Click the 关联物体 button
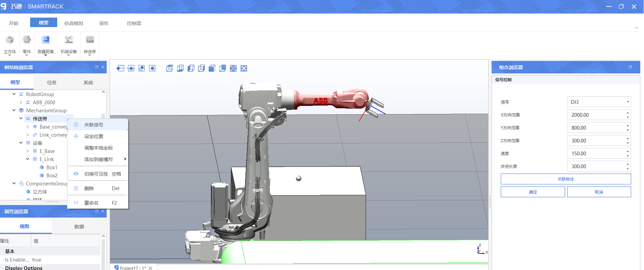Image resolution: width=644 pixels, height=270 pixels. tap(566, 179)
